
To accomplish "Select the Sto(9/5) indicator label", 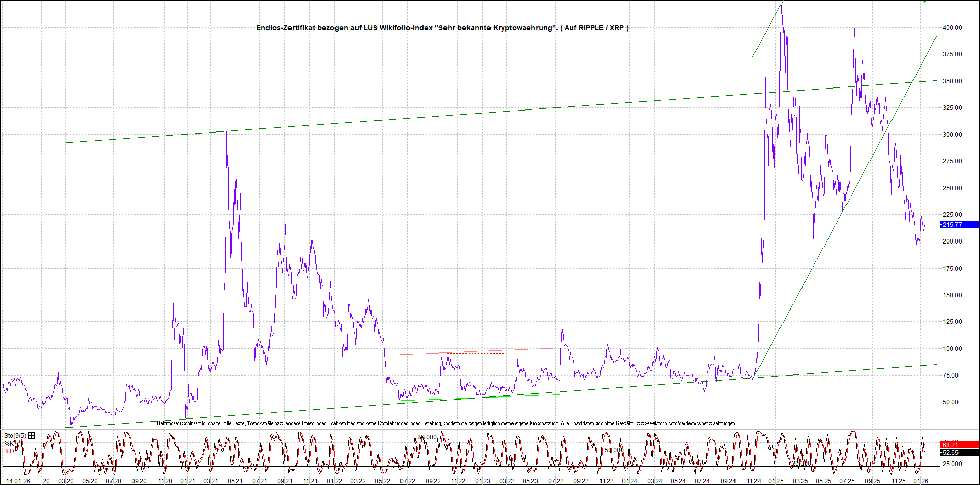I will click(14, 436).
